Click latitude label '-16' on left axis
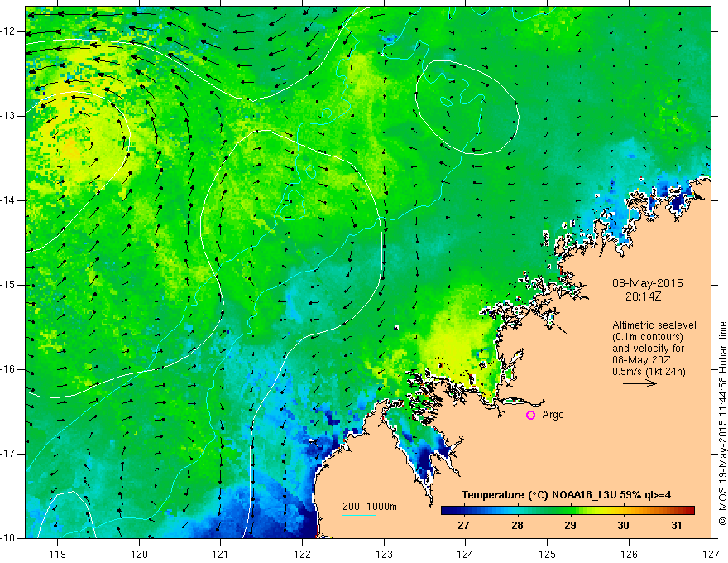 tap(8, 369)
